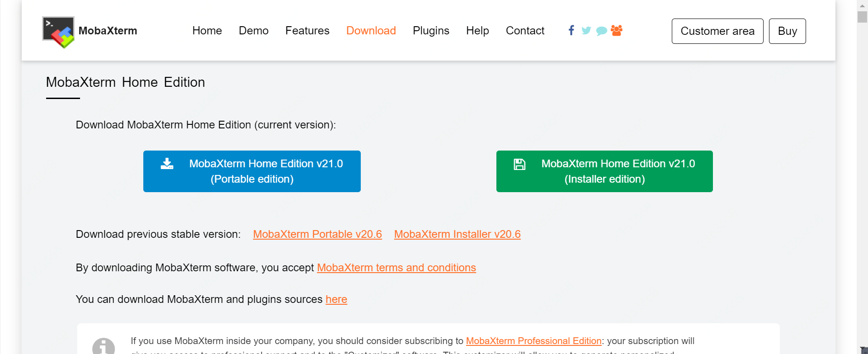Click the vertical scrollbar thumb

pyautogui.click(x=862, y=17)
